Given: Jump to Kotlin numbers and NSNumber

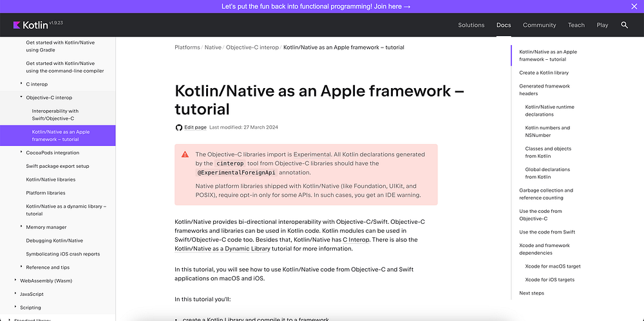Looking at the screenshot, I should point(547,131).
